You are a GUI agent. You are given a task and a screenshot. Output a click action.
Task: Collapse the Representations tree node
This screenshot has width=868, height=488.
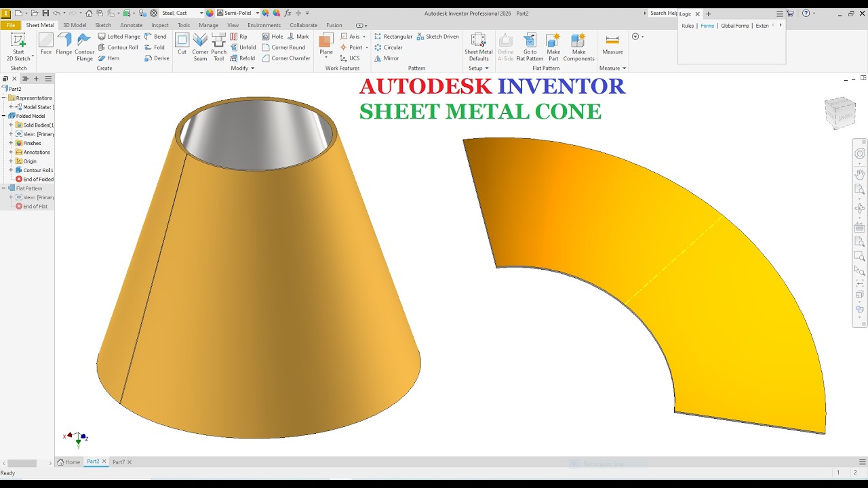(4, 98)
